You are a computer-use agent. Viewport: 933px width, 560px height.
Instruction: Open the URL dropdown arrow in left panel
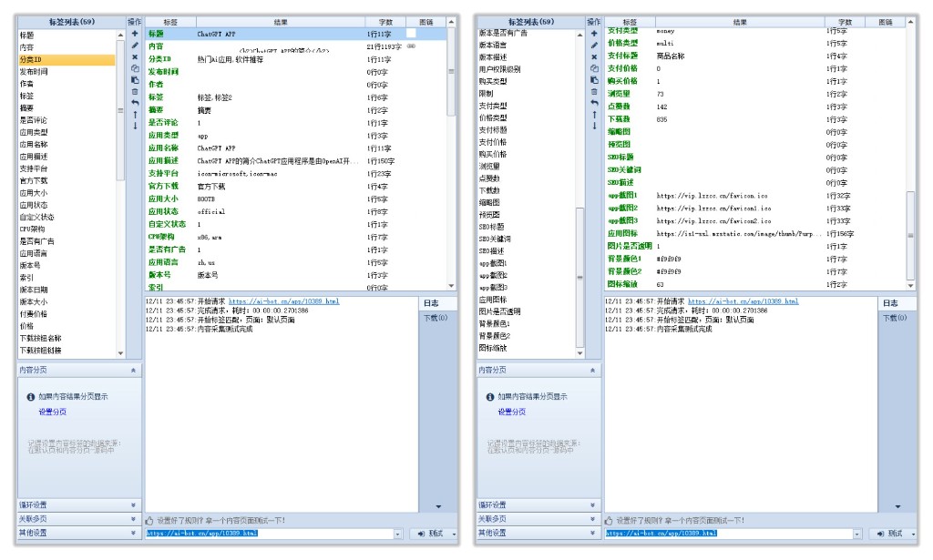click(397, 534)
